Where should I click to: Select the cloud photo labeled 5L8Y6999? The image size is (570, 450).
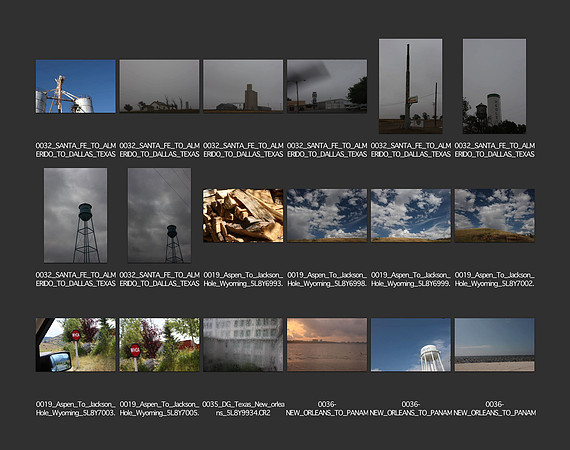click(411, 216)
